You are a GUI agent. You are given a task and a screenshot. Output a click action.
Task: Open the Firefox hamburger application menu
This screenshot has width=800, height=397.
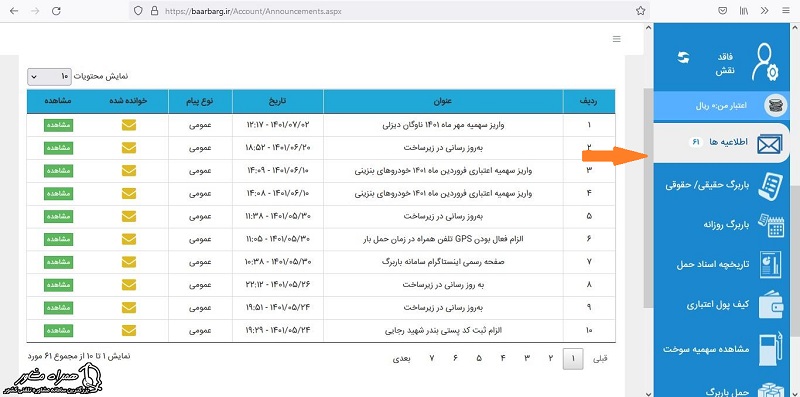click(786, 11)
